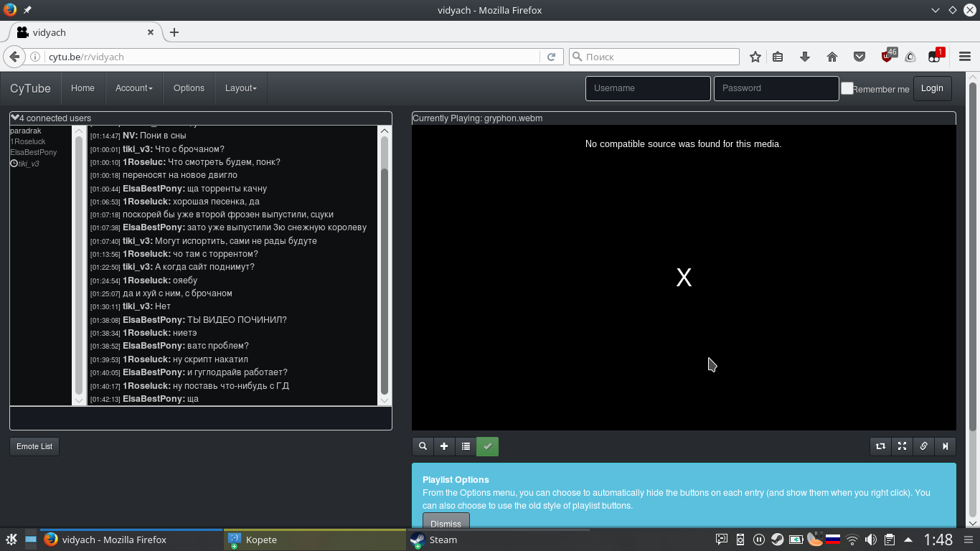Open the tab list dropdown in title bar
The width and height of the screenshot is (980, 551).
pyautogui.click(x=936, y=10)
